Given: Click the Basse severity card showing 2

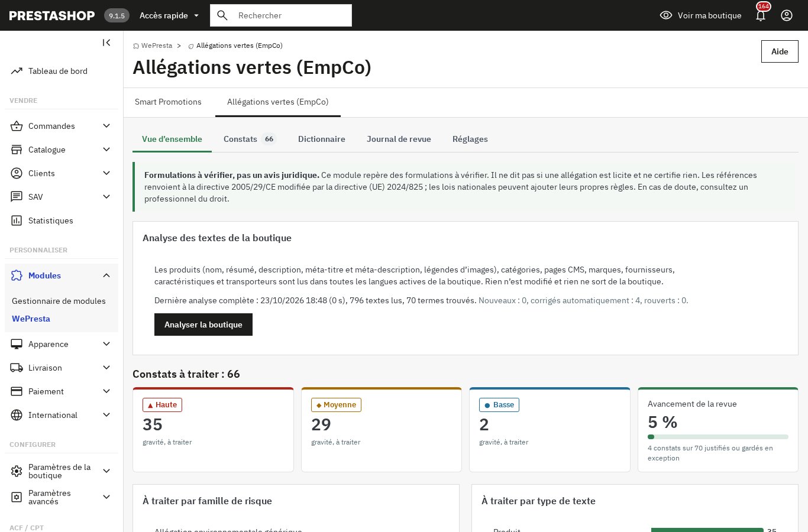Looking at the screenshot, I should tap(550, 430).
